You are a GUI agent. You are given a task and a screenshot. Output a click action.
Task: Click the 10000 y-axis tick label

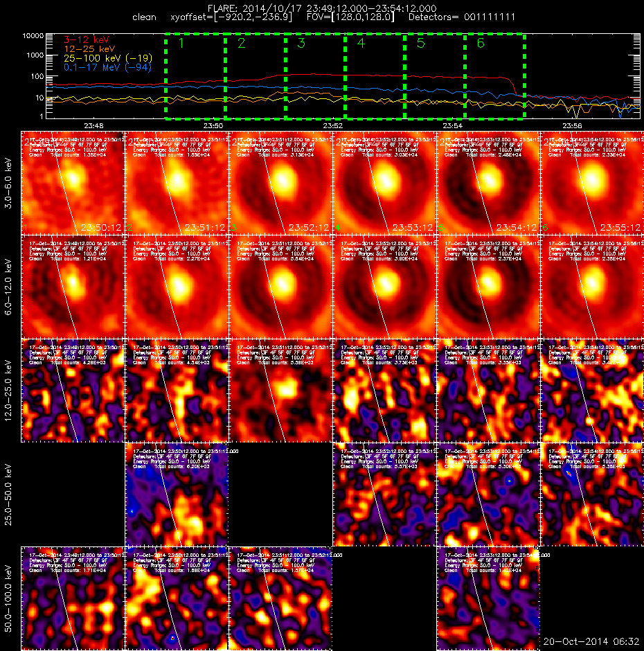click(x=33, y=36)
